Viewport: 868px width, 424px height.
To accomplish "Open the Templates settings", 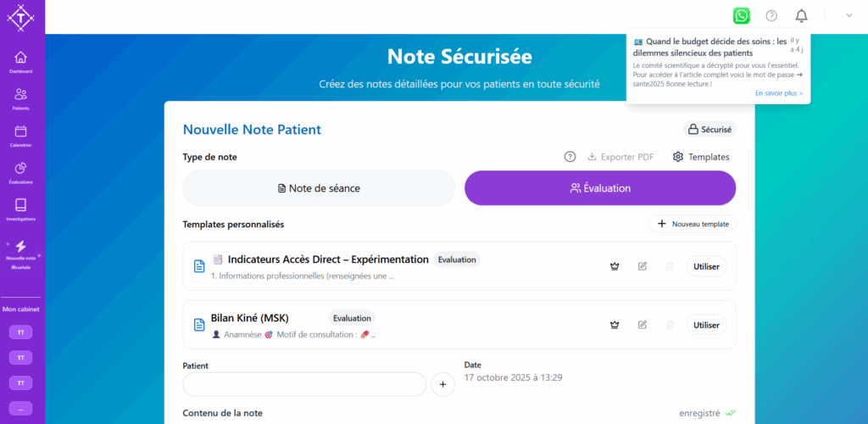I will 701,157.
